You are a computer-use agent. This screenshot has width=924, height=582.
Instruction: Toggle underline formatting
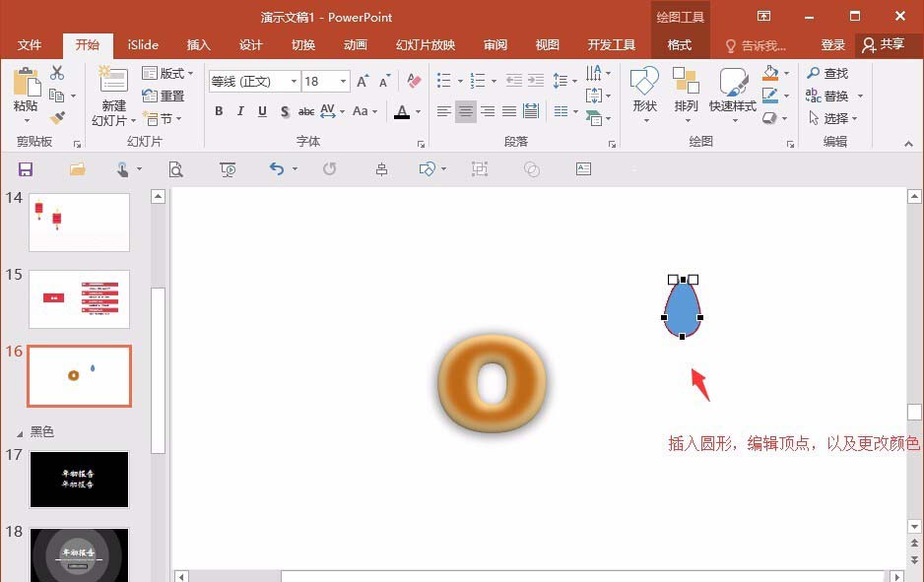(x=260, y=111)
